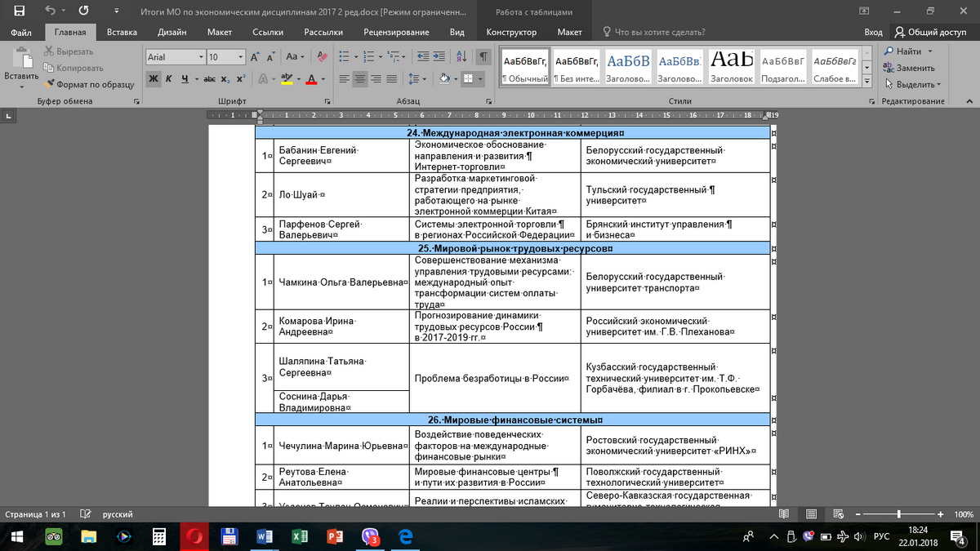Viewport: 980px width, 551px height.
Task: Activate the Формат по образцу format painter
Action: pos(89,84)
